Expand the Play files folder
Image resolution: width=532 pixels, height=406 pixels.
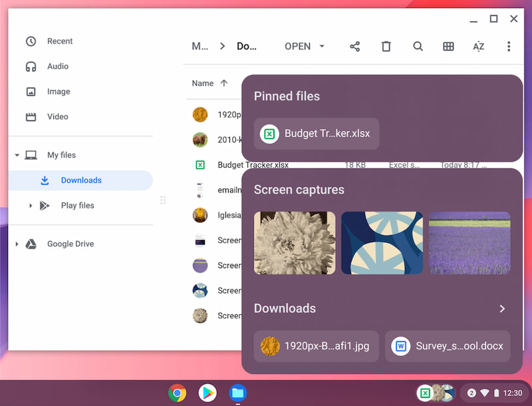click(31, 206)
